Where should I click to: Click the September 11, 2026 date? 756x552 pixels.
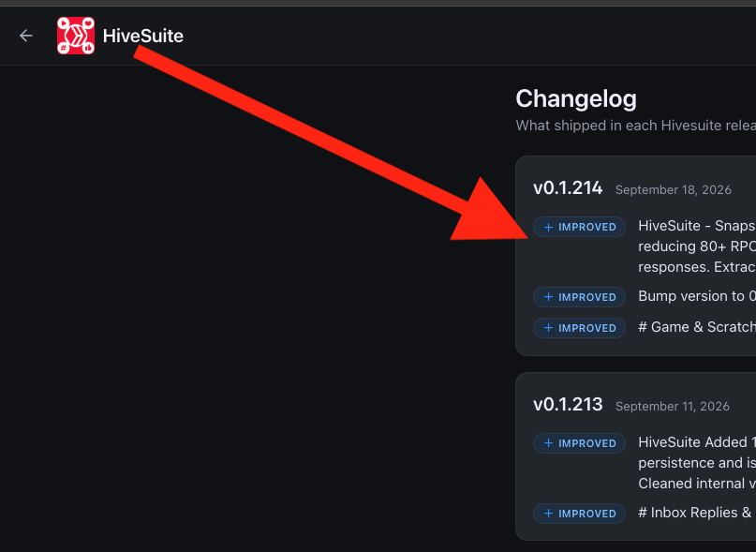click(x=672, y=407)
